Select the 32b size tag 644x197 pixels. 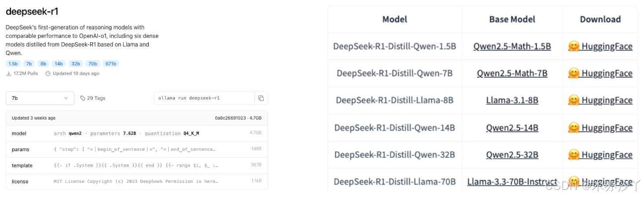pos(76,64)
